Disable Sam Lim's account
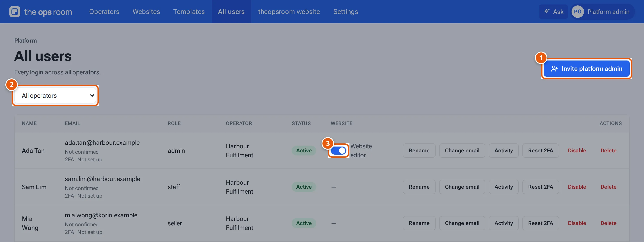 (577, 187)
